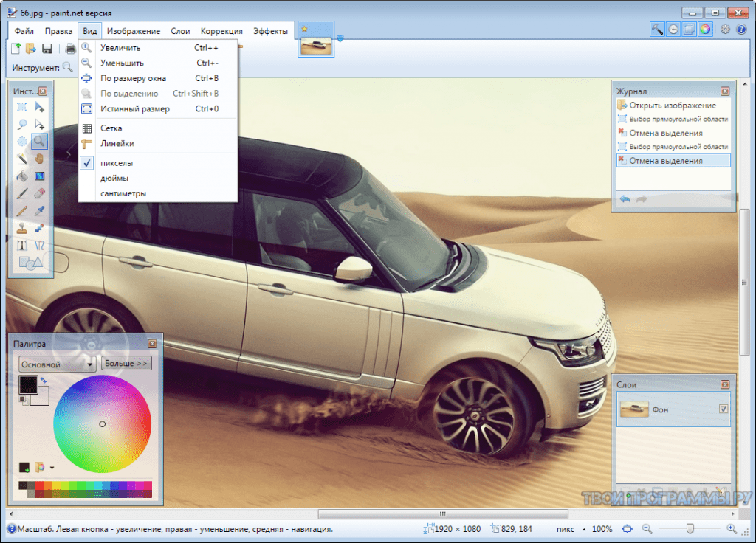Select the Magic Wand tool
This screenshot has height=543, width=756.
click(x=21, y=157)
